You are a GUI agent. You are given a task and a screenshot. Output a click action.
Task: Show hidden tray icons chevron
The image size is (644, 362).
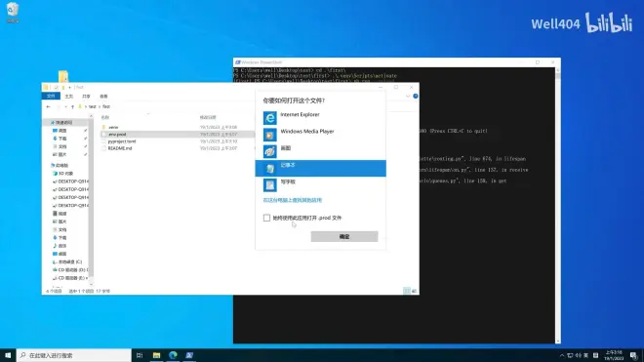[x=562, y=355]
